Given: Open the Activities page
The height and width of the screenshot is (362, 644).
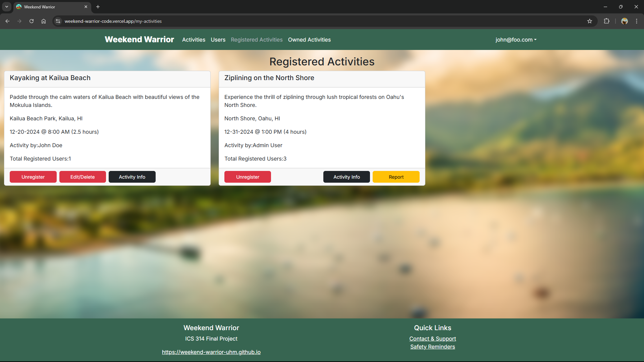Looking at the screenshot, I should [x=194, y=40].
